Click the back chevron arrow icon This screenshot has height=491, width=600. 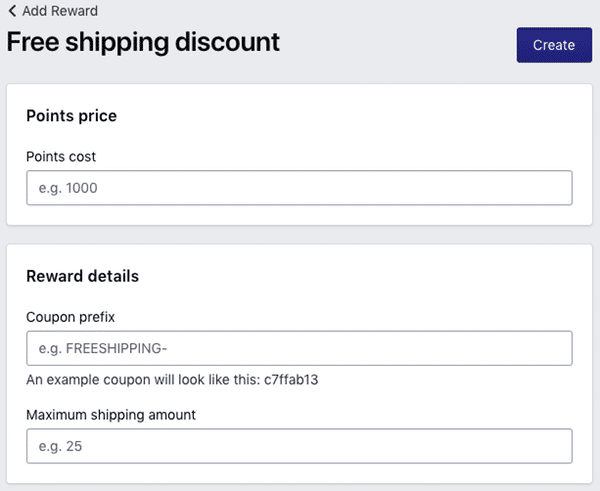point(11,11)
